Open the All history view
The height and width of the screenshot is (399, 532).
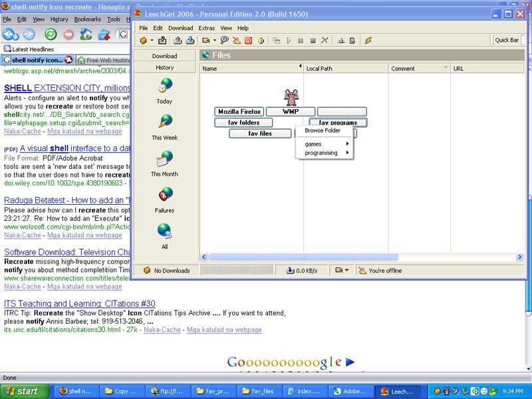[x=164, y=236]
